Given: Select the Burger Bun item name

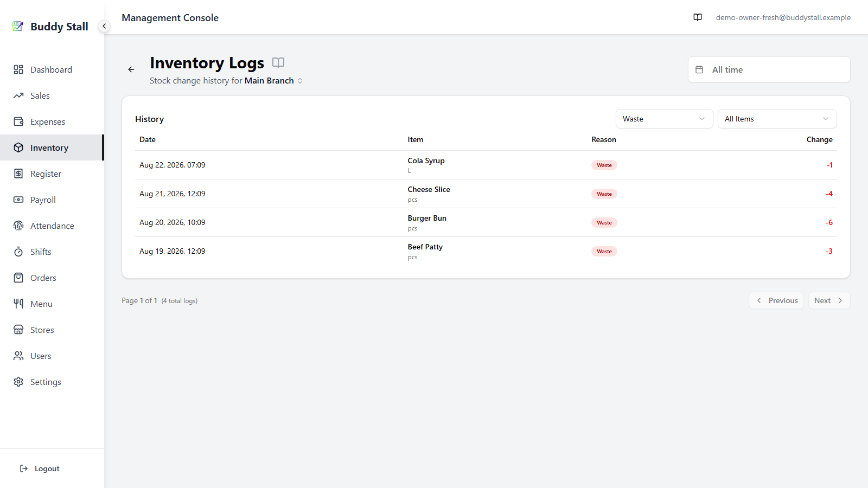Looking at the screenshot, I should tap(427, 218).
